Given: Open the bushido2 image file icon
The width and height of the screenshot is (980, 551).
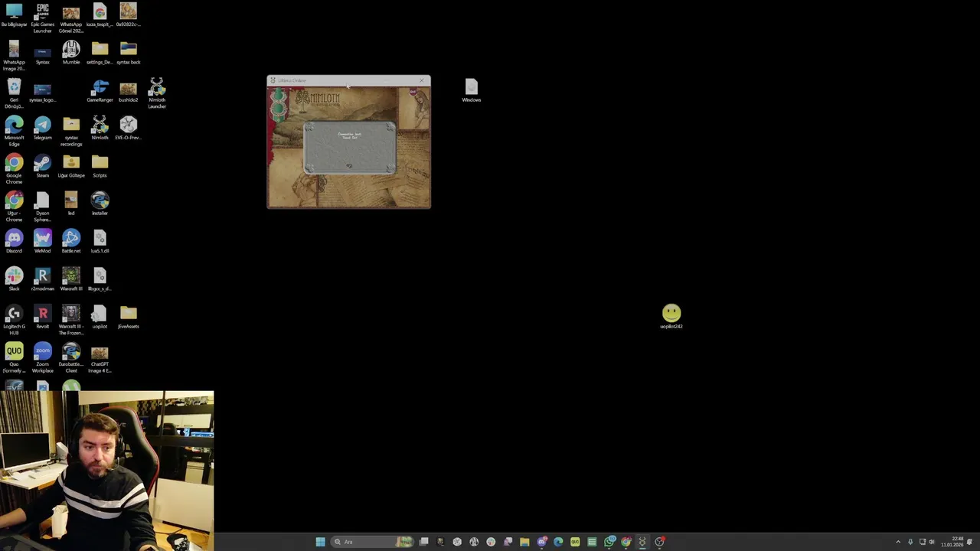Looking at the screenshot, I should click(x=128, y=90).
